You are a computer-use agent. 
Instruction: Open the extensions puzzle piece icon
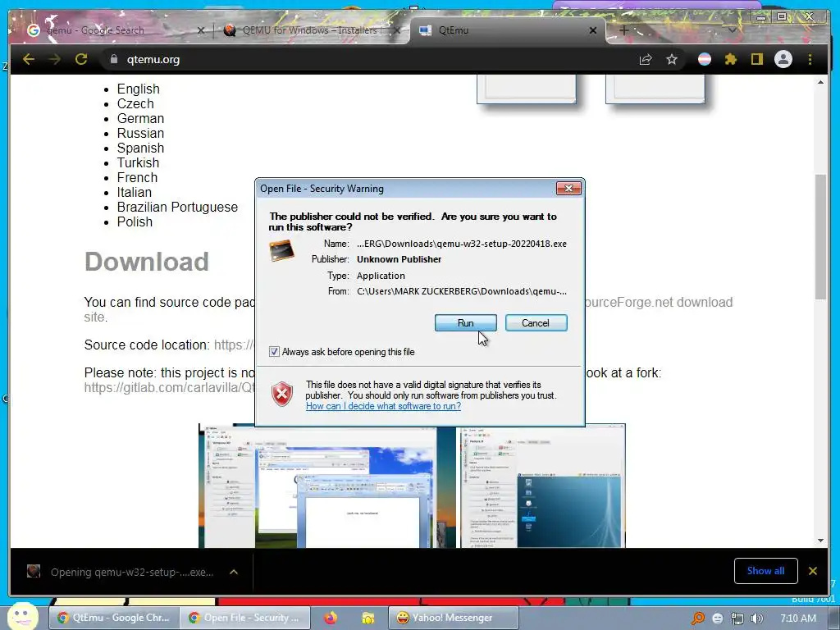tap(731, 59)
